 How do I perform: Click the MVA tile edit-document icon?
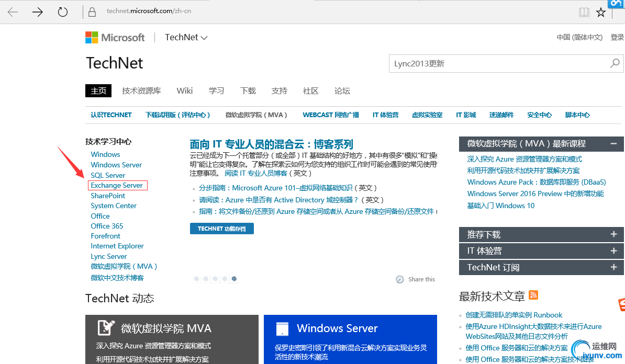106,328
